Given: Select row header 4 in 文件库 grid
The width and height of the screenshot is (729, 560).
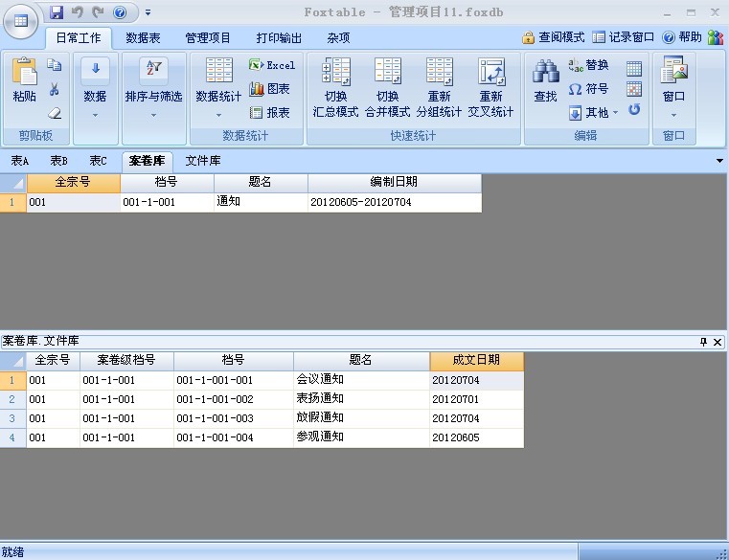Looking at the screenshot, I should click(12, 437).
